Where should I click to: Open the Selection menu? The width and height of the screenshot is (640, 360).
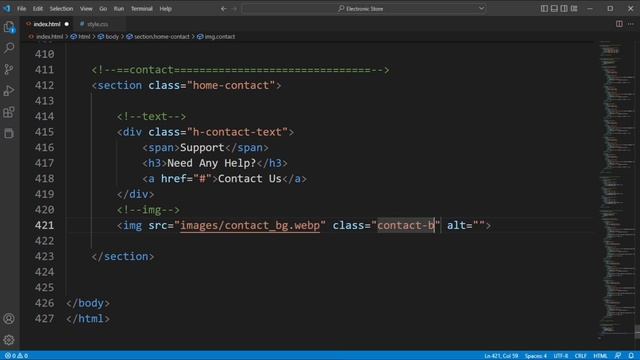61,9
